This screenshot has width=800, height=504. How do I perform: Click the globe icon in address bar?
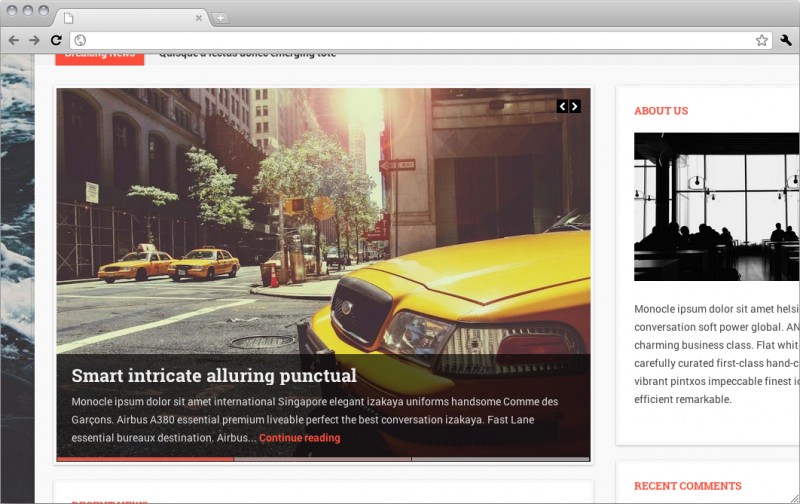tap(80, 40)
